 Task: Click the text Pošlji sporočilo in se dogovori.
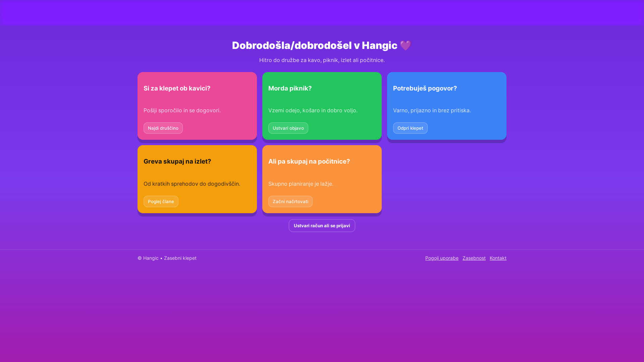point(182,110)
